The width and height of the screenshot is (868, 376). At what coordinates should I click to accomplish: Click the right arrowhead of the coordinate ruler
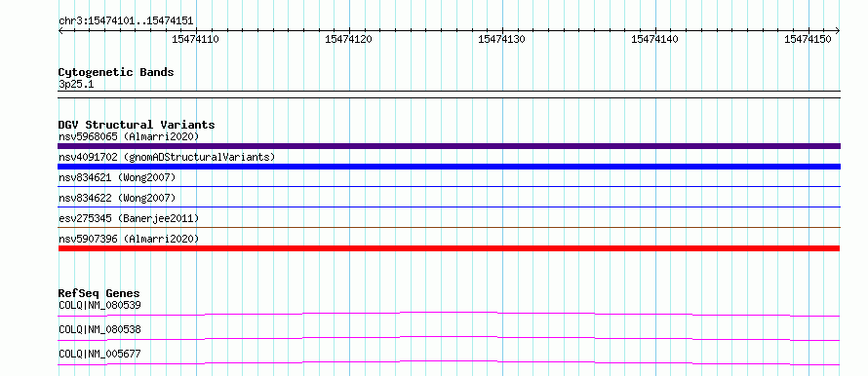pos(837,30)
